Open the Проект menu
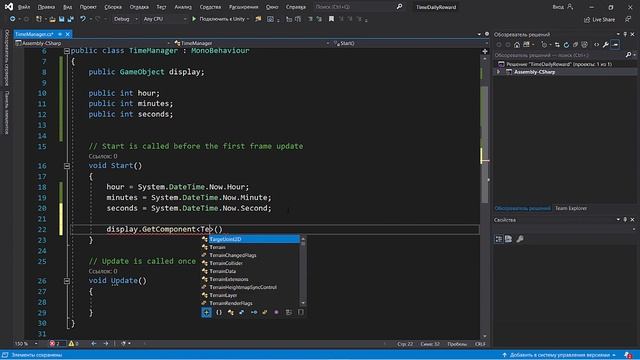640x360 pixels. tap(88, 7)
